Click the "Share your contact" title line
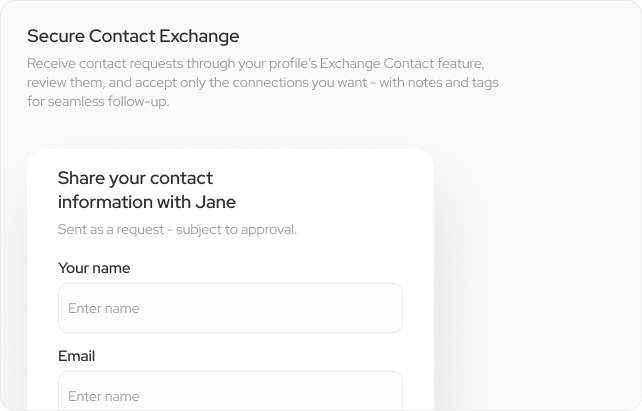 [x=135, y=178]
